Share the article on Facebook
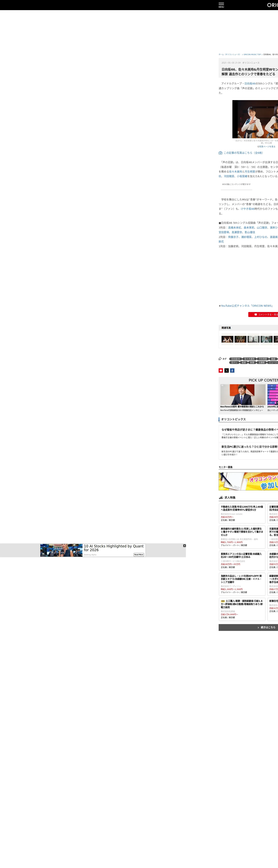The image size is (278, 868). [232, 370]
